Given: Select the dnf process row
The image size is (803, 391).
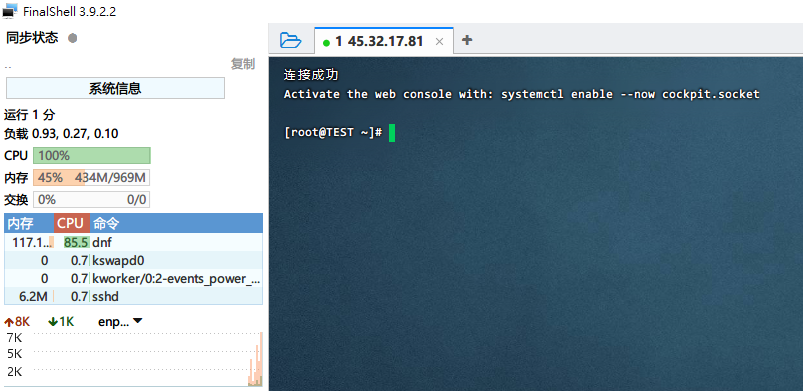Looking at the screenshot, I should click(x=134, y=242).
